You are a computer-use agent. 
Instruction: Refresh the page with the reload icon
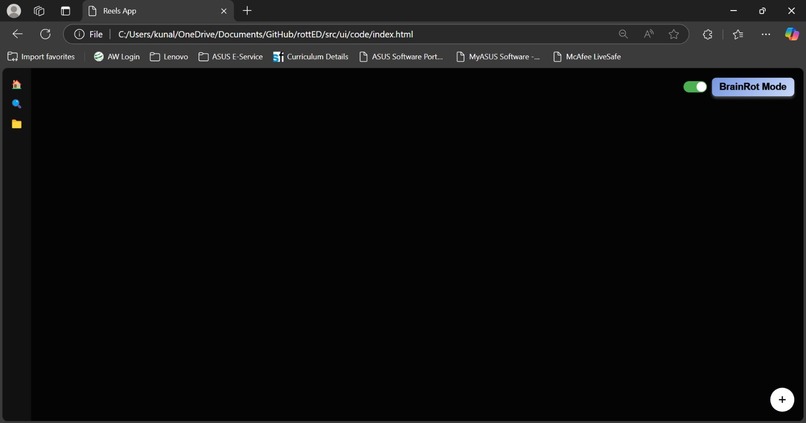[x=45, y=34]
